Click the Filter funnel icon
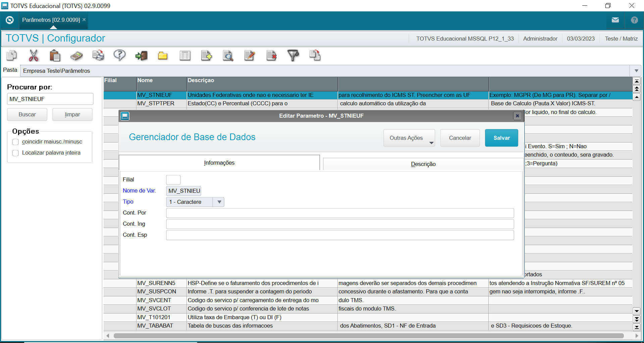Image resolution: width=644 pixels, height=343 pixels. (293, 56)
